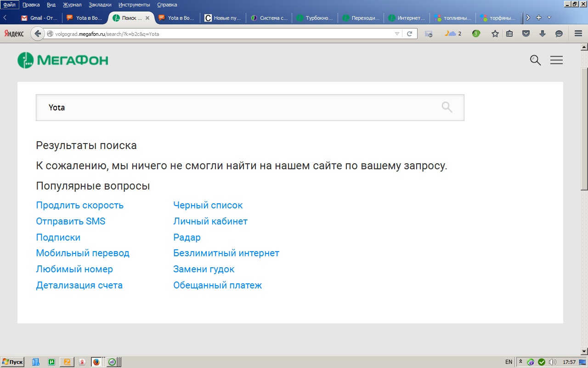The height and width of the screenshot is (368, 588).
Task: Open the Инструменты menu
Action: click(134, 5)
